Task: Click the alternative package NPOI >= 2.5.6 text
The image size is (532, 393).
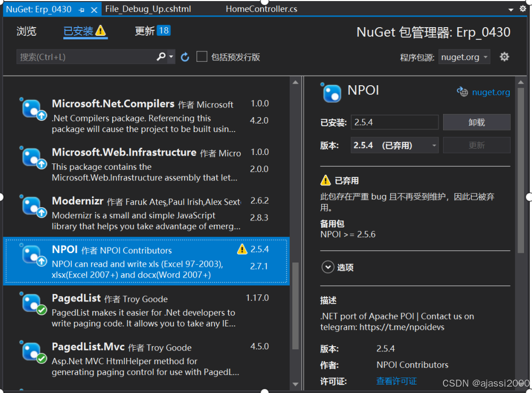Action: click(348, 234)
